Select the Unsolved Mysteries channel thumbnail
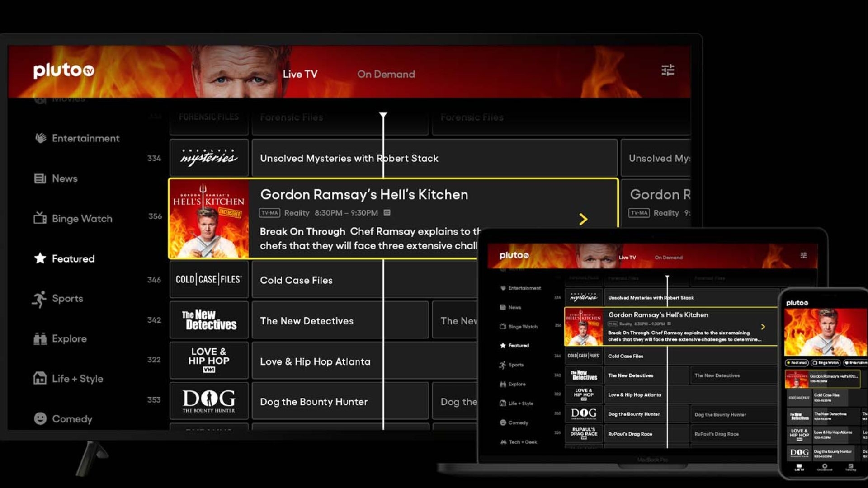Image resolution: width=868 pixels, height=488 pixels. click(x=208, y=158)
